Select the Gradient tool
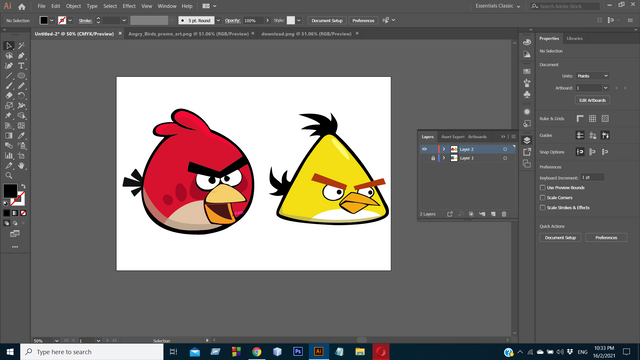The height and width of the screenshot is (360, 640). coord(9,136)
